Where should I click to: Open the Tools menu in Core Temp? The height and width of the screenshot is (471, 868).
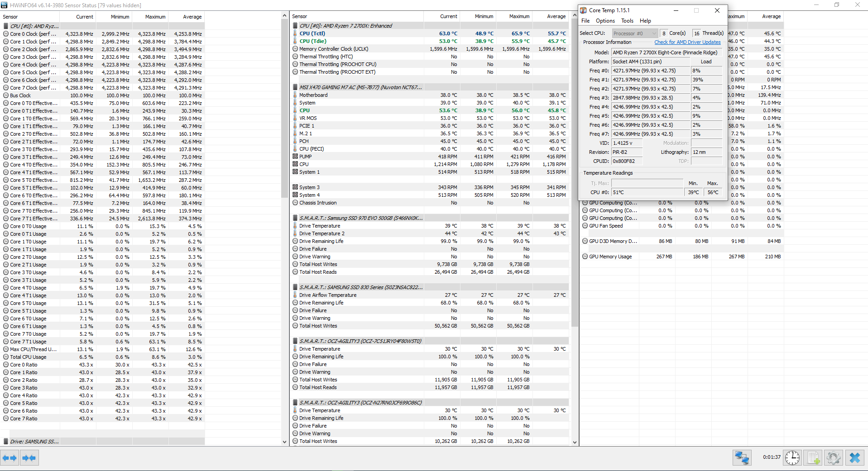point(627,21)
